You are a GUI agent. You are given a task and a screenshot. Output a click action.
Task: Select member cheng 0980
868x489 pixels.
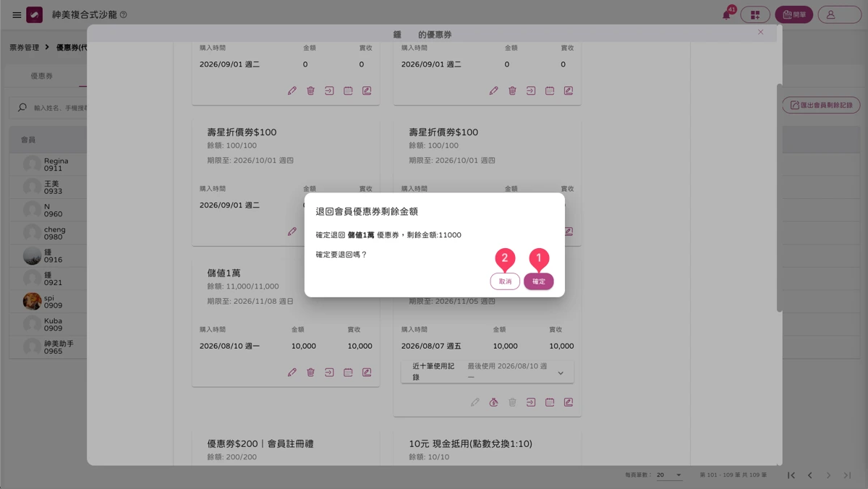(48, 233)
